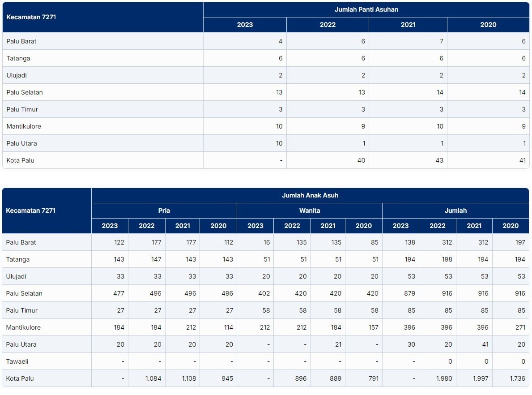
Task: Click the Mantikulore 2022 Panti Asuhan value "9"
Action: [x=363, y=126]
